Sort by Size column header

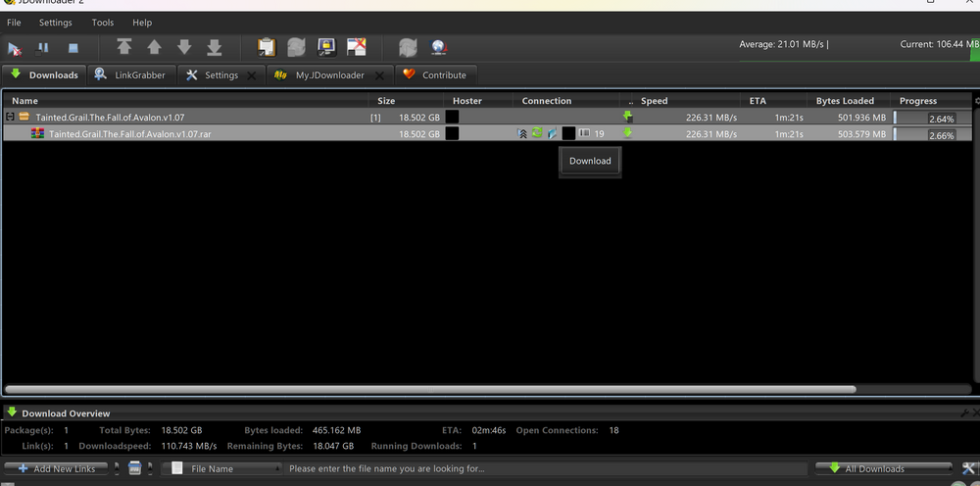(x=406, y=101)
